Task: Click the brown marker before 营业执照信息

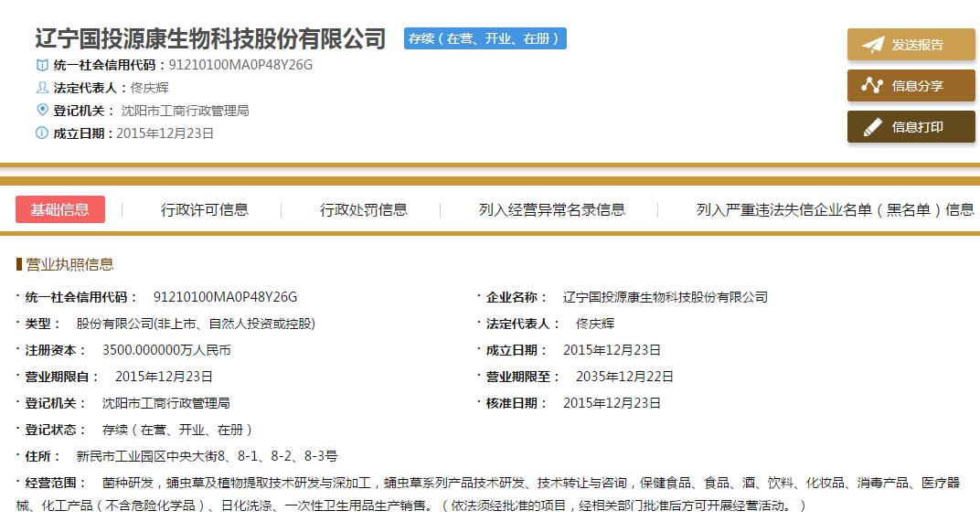Action: coord(19,265)
